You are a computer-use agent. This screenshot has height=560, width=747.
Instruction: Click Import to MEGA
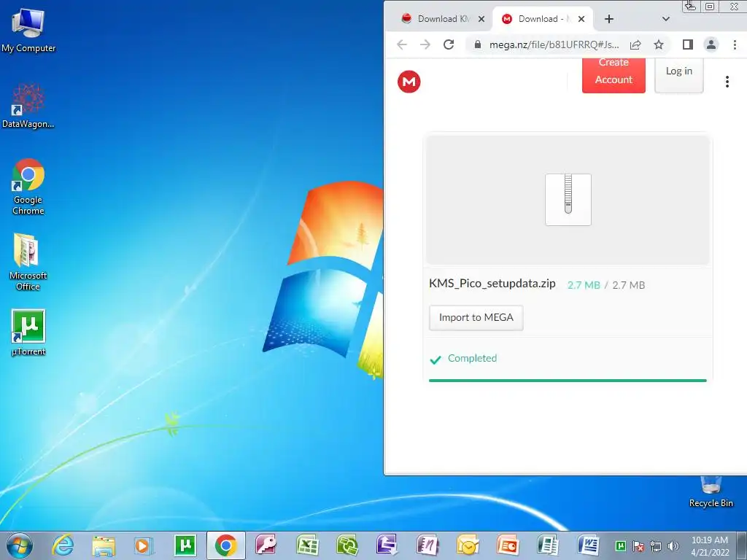[476, 318]
